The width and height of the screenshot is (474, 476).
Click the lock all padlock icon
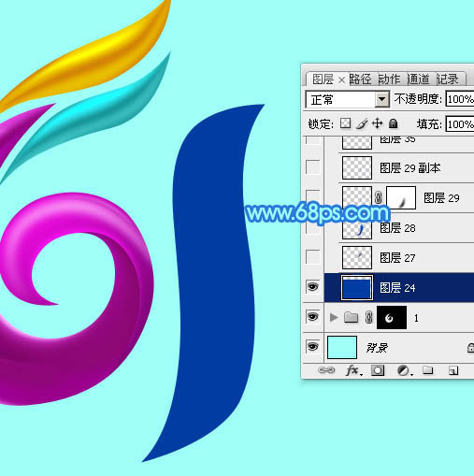pyautogui.click(x=394, y=123)
